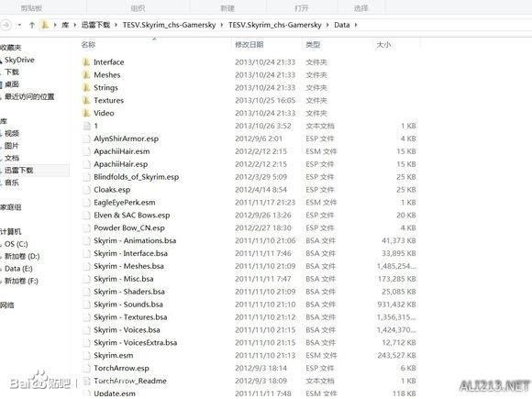The image size is (532, 399).
Task: Click the ApachiiHair.esp file icon
Action: click(x=87, y=164)
